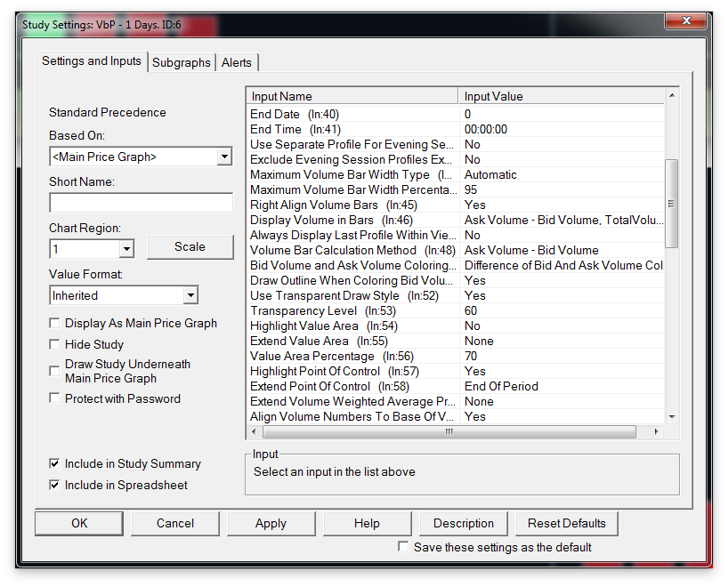The image size is (728, 587).
Task: Select Extend Volume Weighted Average Price row
Action: [456, 401]
